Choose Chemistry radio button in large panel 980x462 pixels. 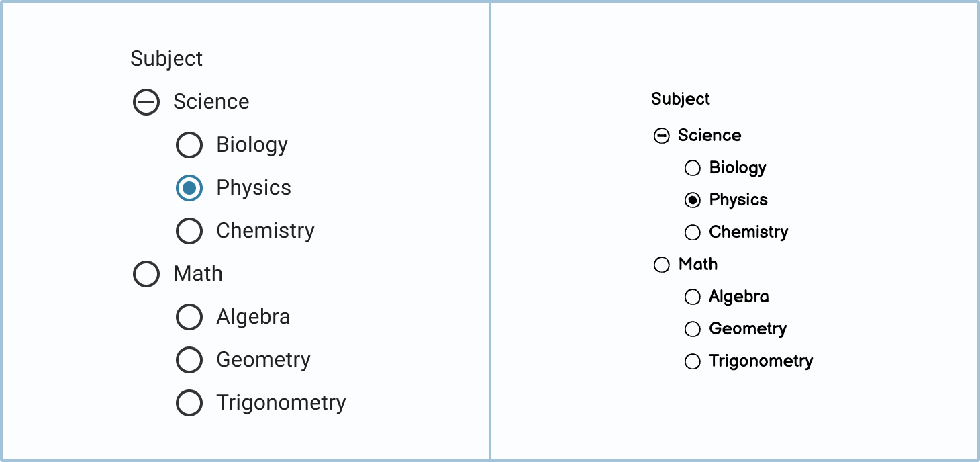click(189, 231)
